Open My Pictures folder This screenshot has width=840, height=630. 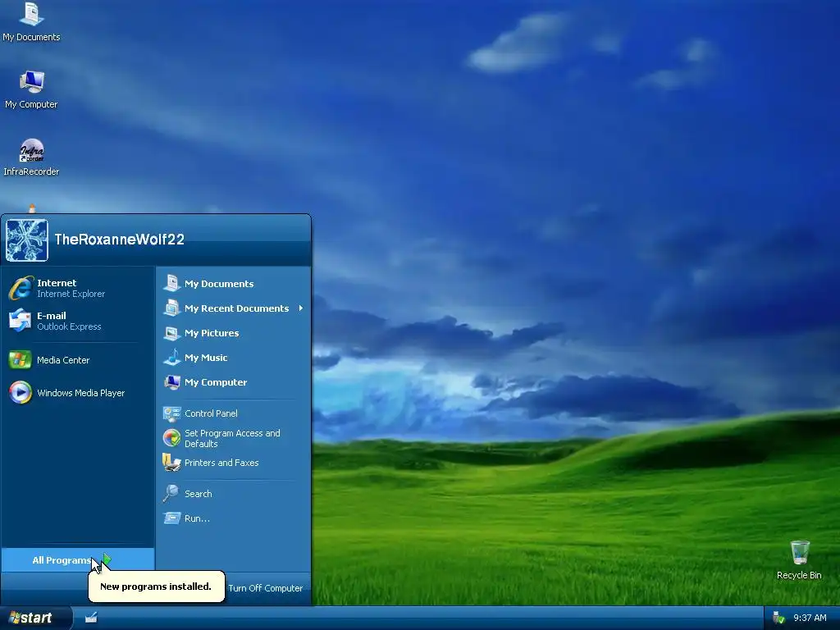[x=233, y=333]
